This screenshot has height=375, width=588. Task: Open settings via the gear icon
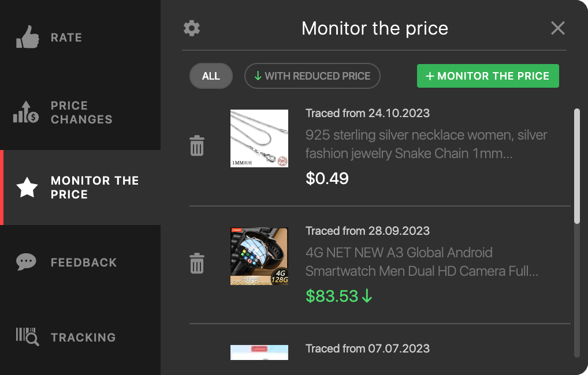tap(192, 28)
